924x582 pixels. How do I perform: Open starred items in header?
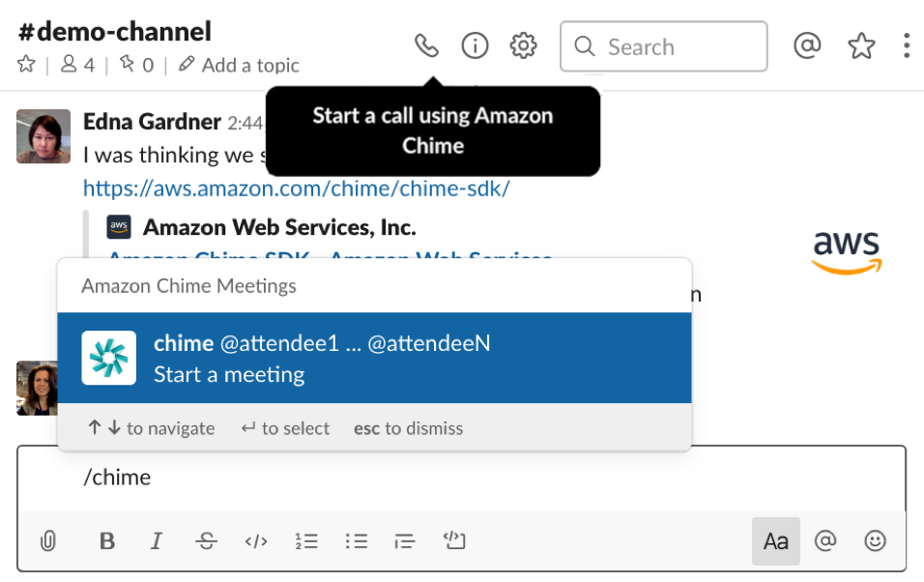pyautogui.click(x=860, y=45)
